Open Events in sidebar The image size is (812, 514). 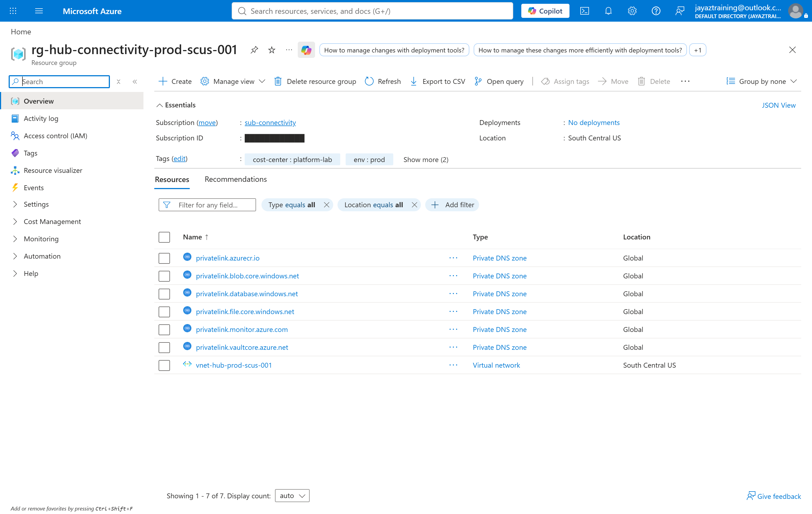(x=34, y=187)
